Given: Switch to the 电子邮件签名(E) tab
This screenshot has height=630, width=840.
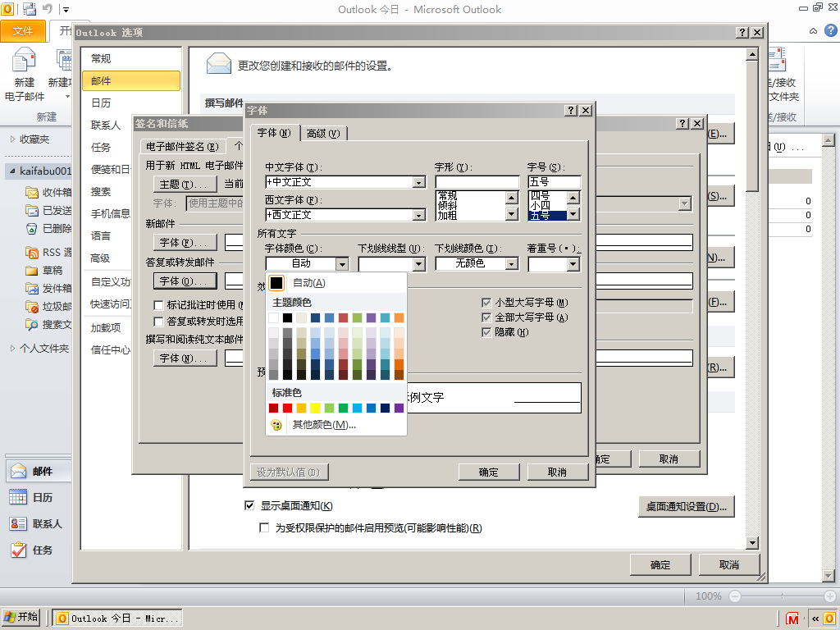Looking at the screenshot, I should pyautogui.click(x=182, y=146).
